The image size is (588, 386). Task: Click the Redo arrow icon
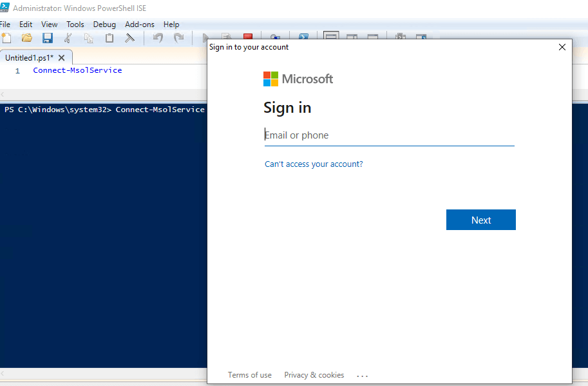coord(179,38)
